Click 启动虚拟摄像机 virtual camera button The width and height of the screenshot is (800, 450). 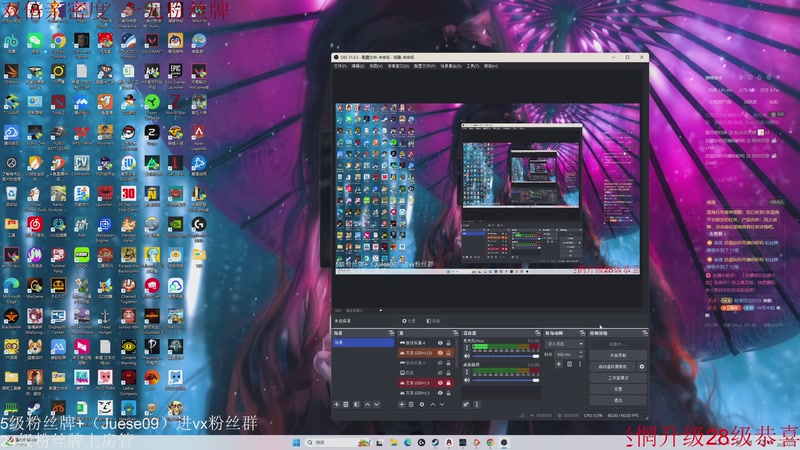click(613, 366)
